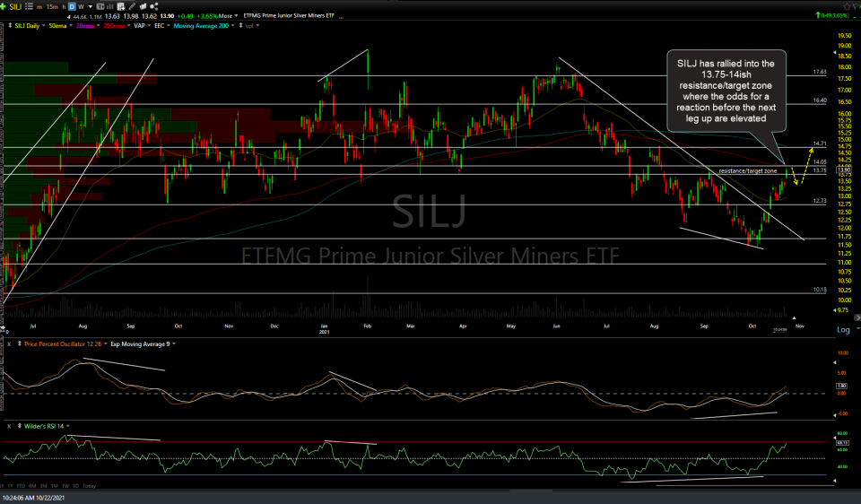The height and width of the screenshot is (504, 861).
Task: Click the 68.13 RSI value tag
Action: 842,442
